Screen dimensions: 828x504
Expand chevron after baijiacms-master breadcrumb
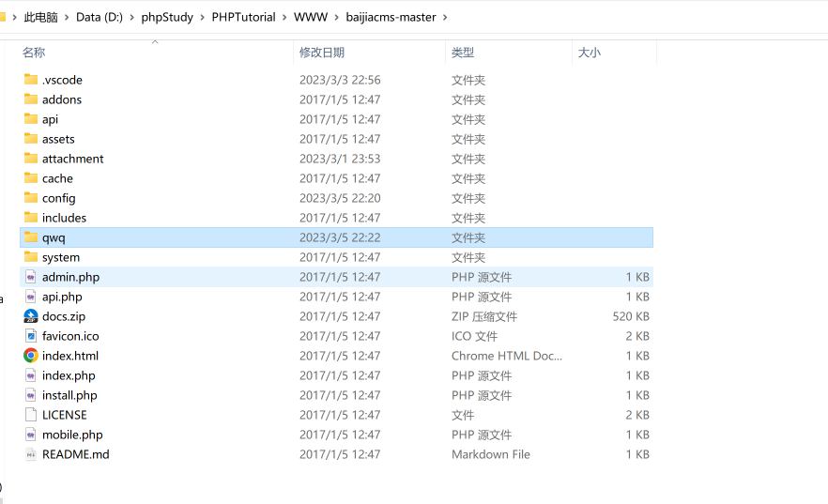[445, 18]
